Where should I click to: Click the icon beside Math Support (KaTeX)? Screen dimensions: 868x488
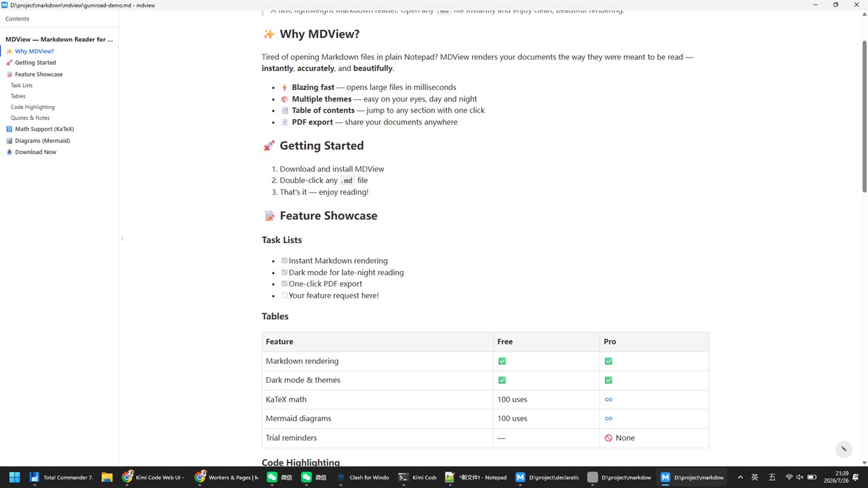point(9,129)
